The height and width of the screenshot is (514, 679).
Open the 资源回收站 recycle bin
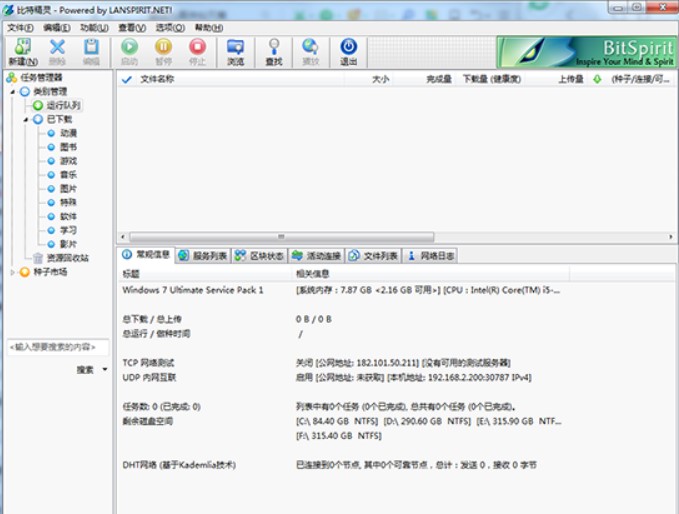click(61, 258)
